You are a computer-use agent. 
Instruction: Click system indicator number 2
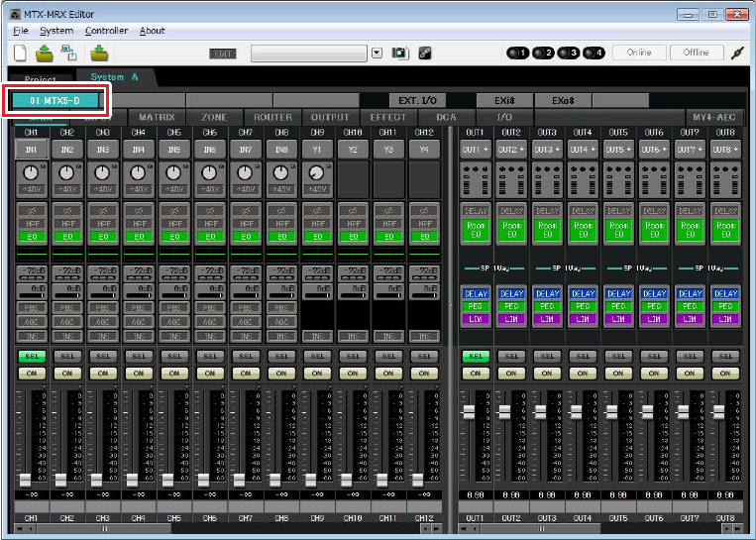click(543, 53)
